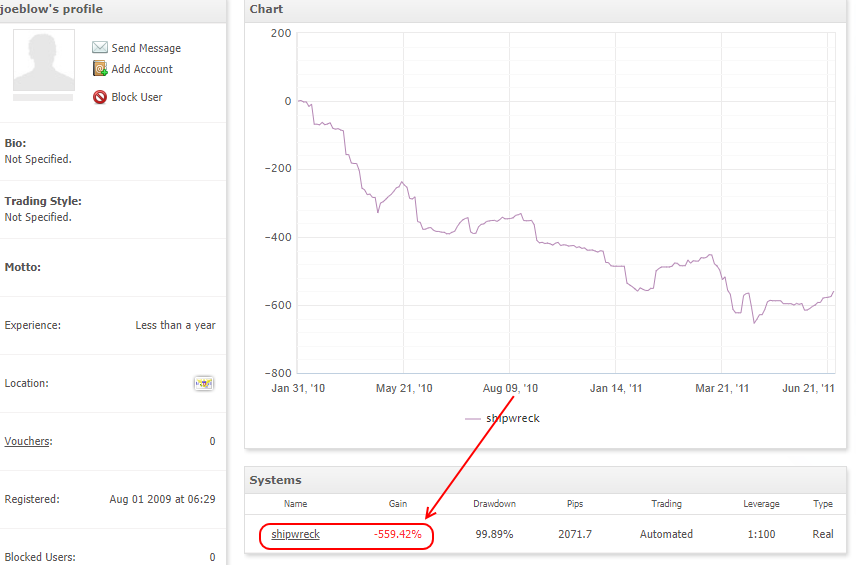
Task: Select the Add Account link
Action: pyautogui.click(x=142, y=69)
